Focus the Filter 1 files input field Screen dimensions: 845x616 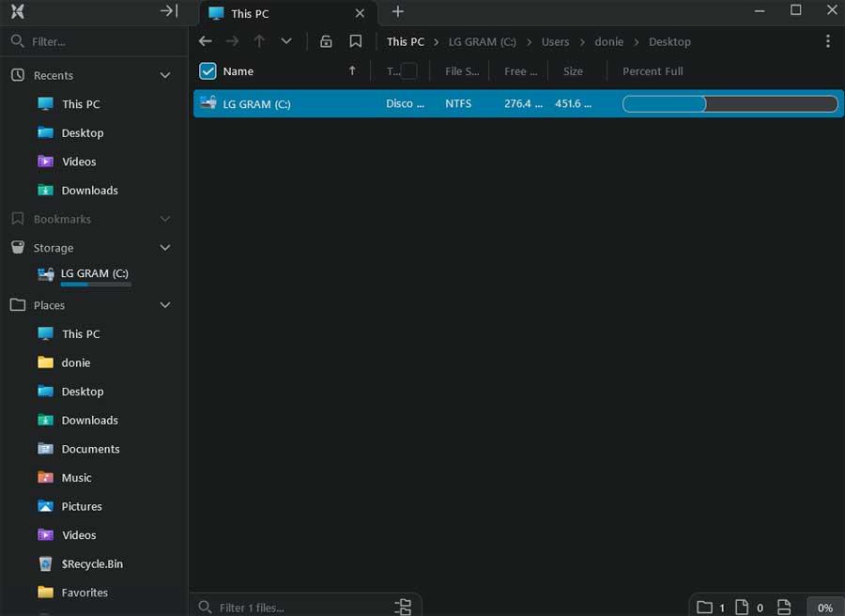click(296, 608)
